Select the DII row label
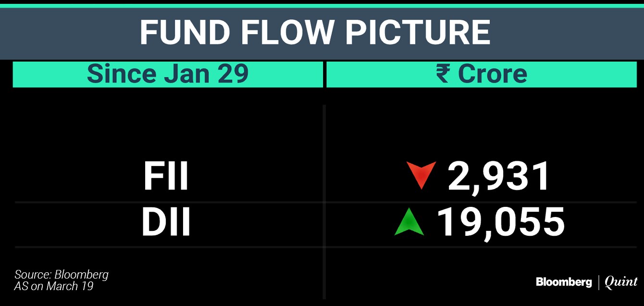644x306 pixels. (166, 223)
